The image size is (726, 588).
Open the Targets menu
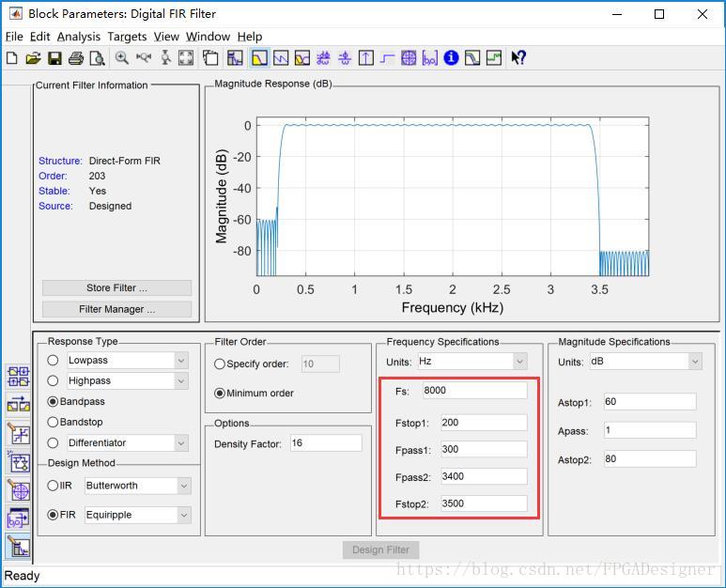click(127, 37)
